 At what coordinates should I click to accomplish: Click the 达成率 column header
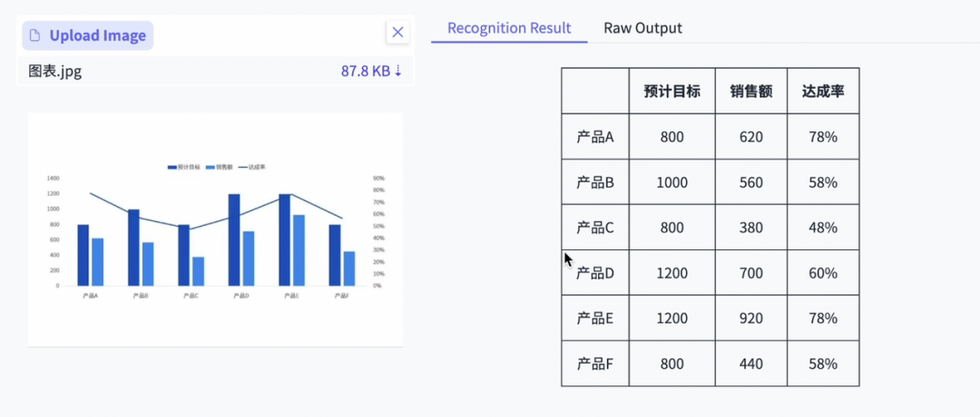point(823,92)
